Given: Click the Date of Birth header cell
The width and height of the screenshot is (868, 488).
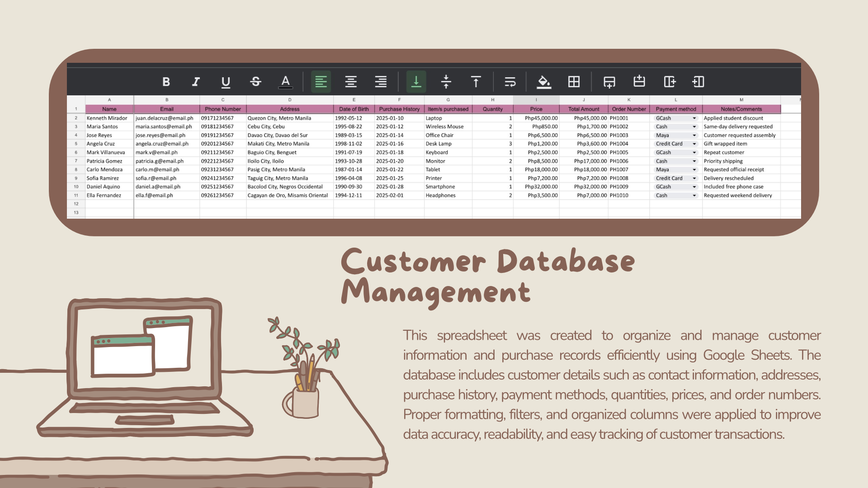Looking at the screenshot, I should (x=354, y=109).
